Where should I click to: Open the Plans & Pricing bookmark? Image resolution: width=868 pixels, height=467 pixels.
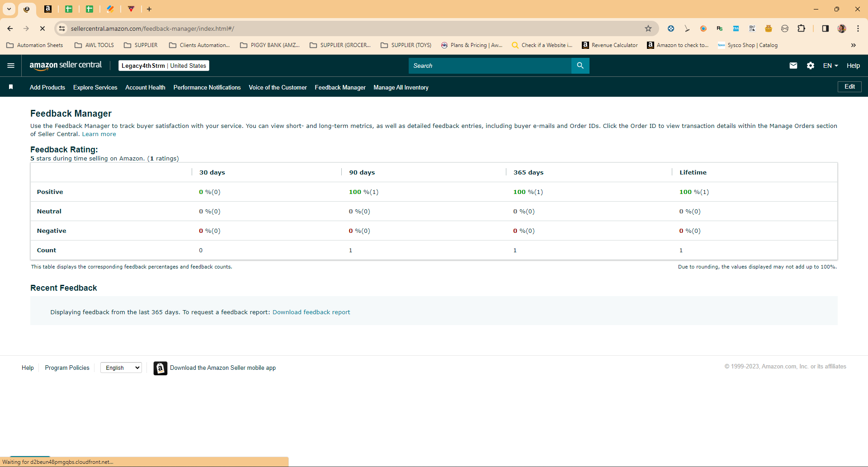[x=472, y=45]
